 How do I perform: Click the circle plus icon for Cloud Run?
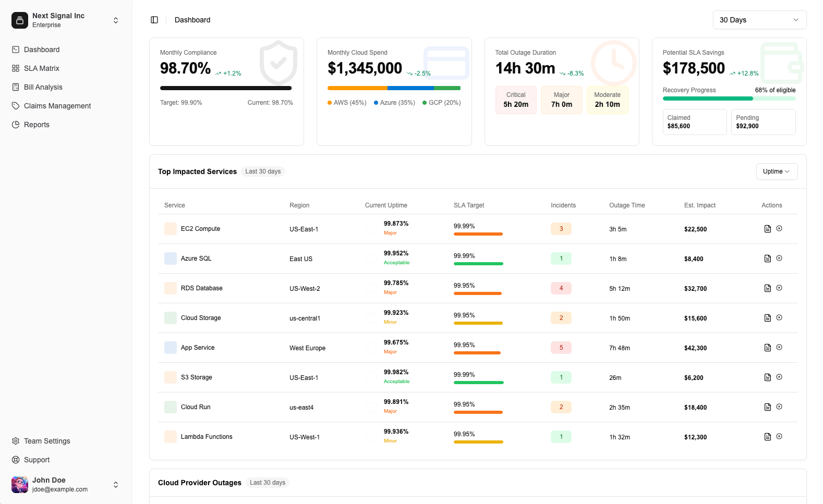[779, 407]
